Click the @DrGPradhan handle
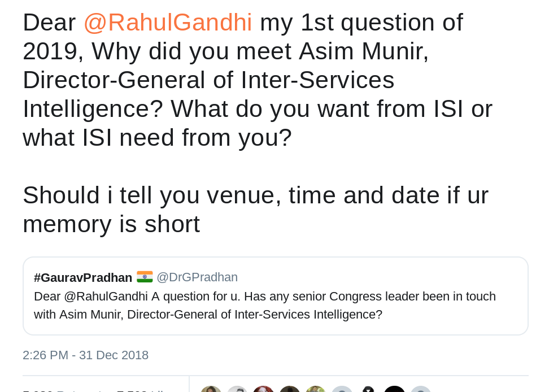The width and height of the screenshot is (549, 392). 197,277
